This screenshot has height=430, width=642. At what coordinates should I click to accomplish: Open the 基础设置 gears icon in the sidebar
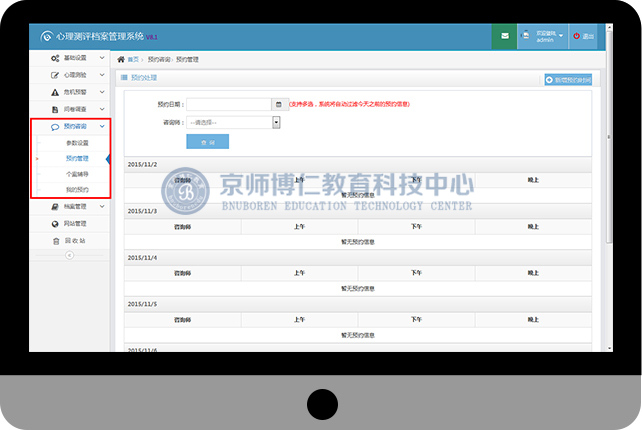(55, 58)
